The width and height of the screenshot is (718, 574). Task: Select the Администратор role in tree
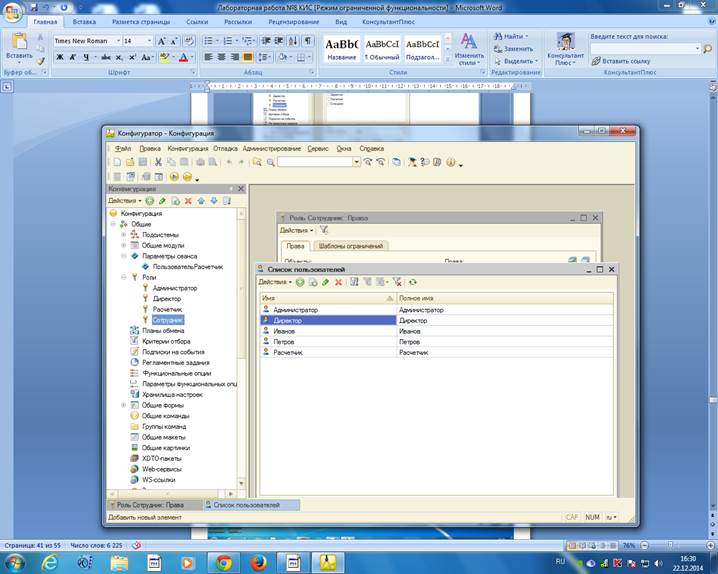(x=175, y=288)
